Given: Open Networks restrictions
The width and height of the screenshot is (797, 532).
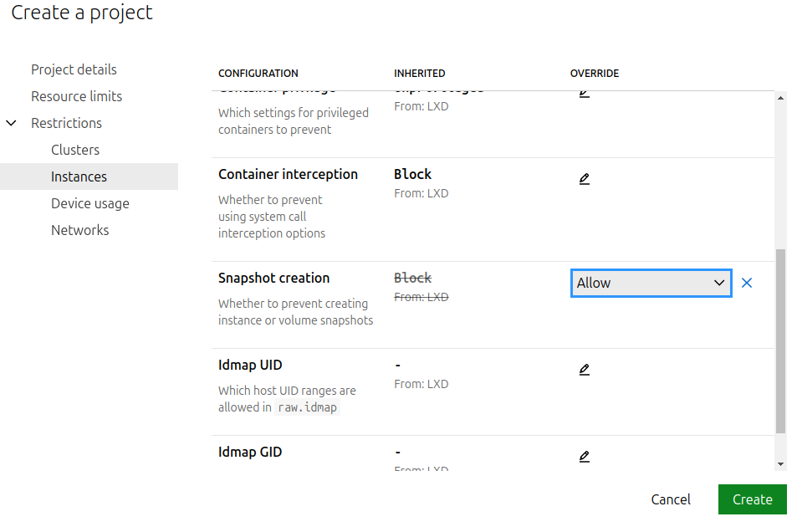Looking at the screenshot, I should (80, 230).
